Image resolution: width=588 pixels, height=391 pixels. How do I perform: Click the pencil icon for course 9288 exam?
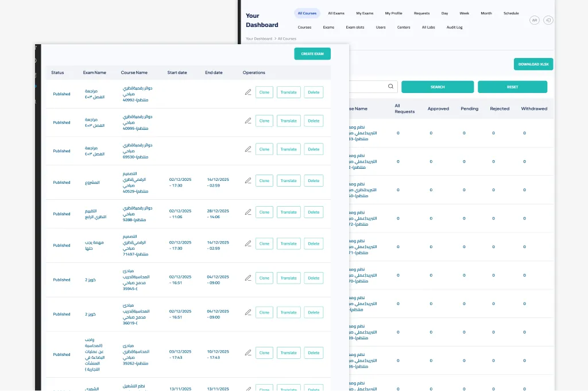(x=248, y=212)
